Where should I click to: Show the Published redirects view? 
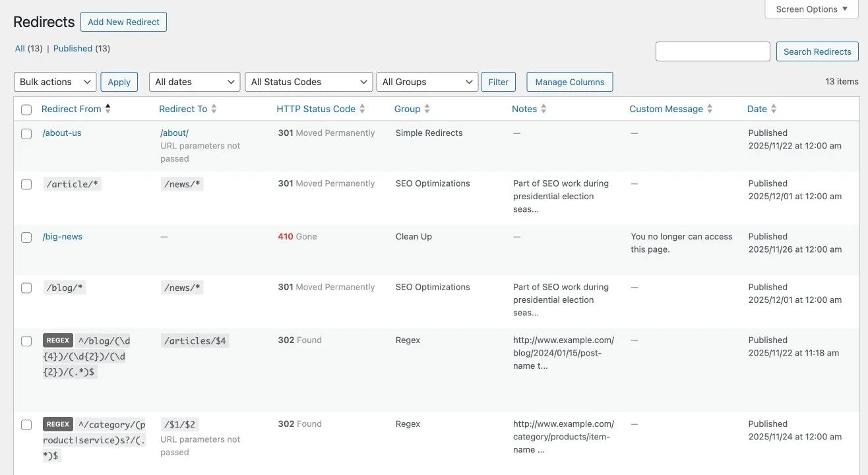[x=73, y=48]
